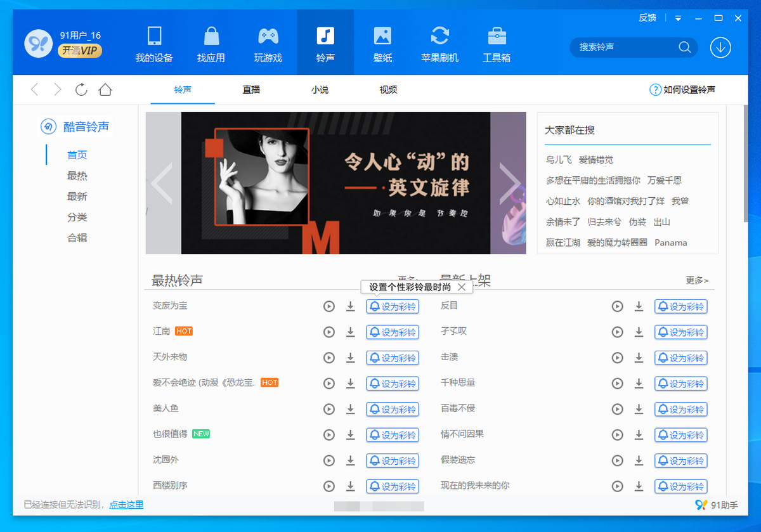The width and height of the screenshot is (761, 532).
Task: Click the 点击这里 link in status bar
Action: coord(126,505)
